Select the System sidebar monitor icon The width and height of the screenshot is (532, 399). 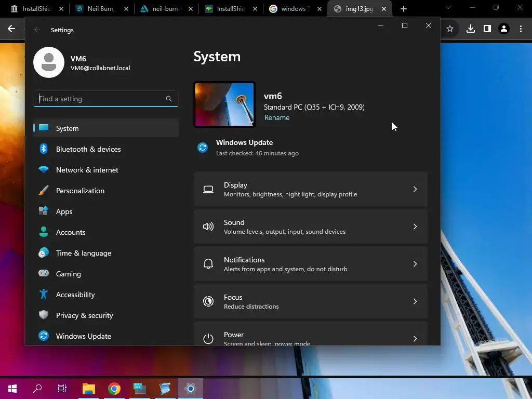pos(44,128)
